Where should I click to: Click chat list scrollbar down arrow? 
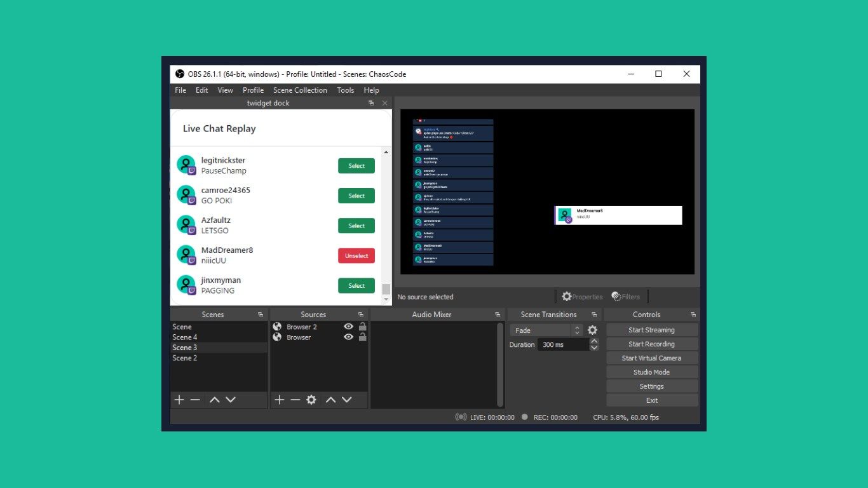click(x=386, y=299)
